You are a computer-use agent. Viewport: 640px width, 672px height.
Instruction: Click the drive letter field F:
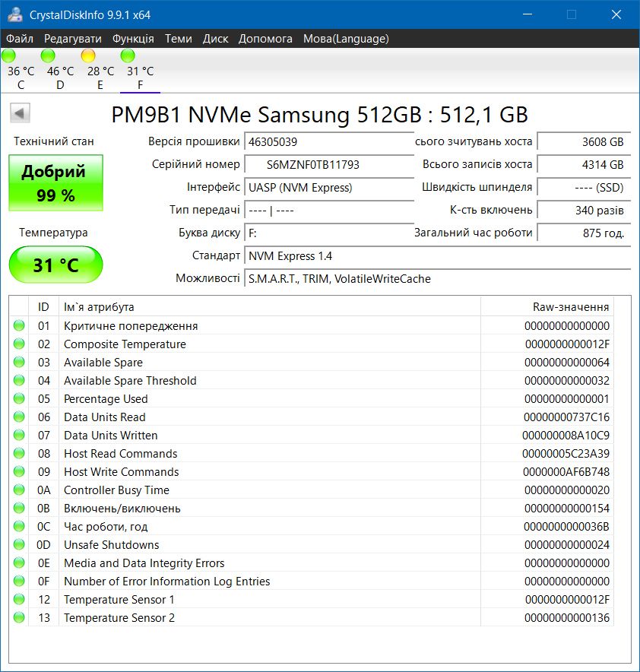[x=329, y=233]
